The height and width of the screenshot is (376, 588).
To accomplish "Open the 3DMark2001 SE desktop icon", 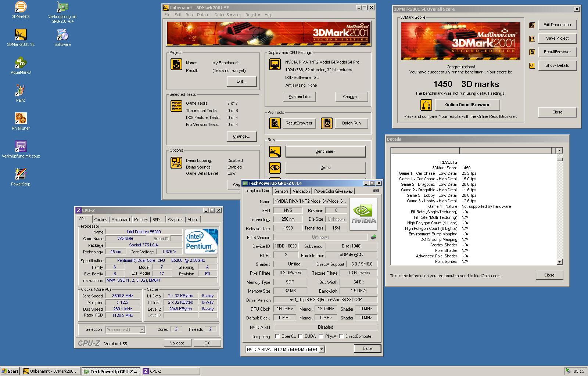I will click(x=21, y=38).
